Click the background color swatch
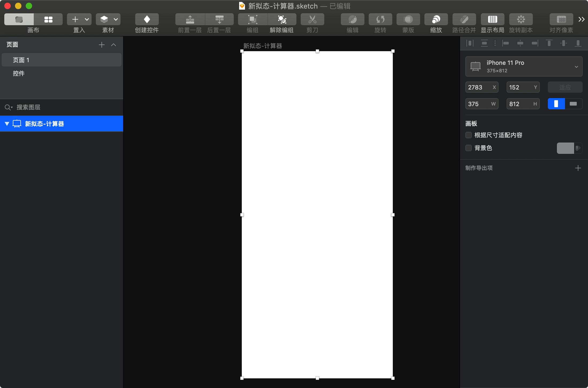Viewport: 588px width, 388px height. (565, 148)
